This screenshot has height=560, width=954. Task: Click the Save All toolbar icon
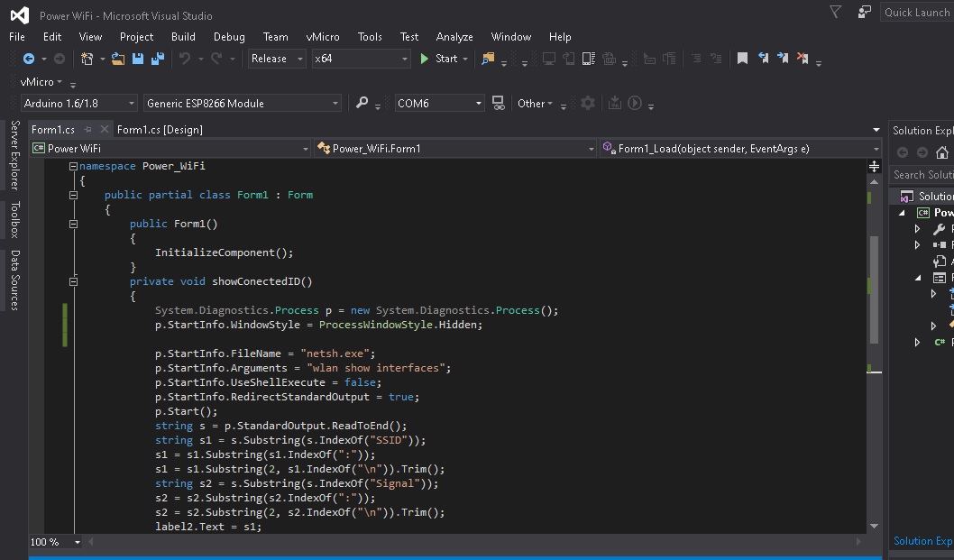pos(158,59)
